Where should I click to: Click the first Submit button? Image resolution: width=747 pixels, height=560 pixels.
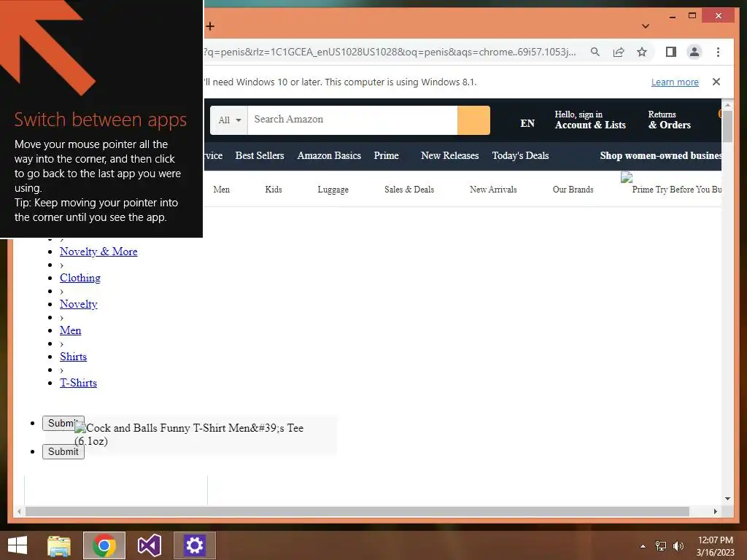tap(60, 422)
